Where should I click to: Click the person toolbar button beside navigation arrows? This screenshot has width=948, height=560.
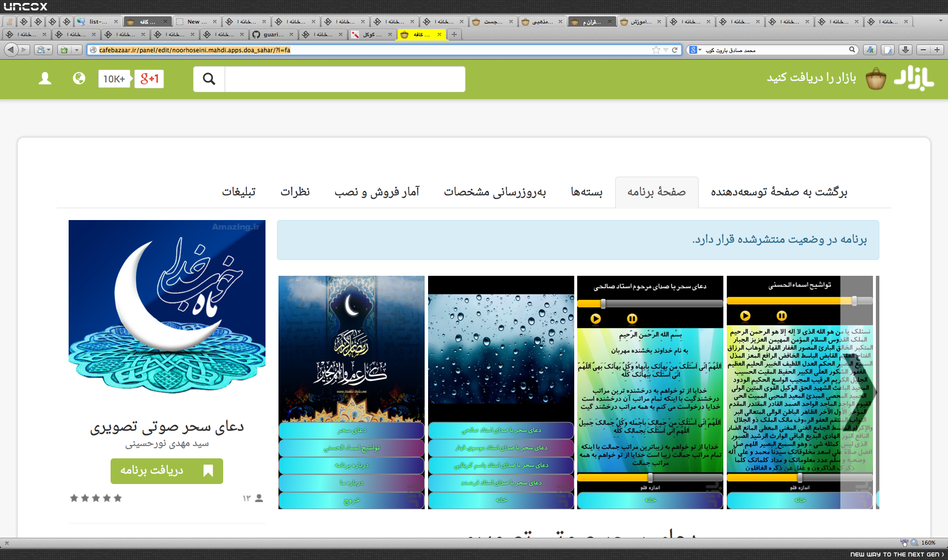click(x=43, y=50)
